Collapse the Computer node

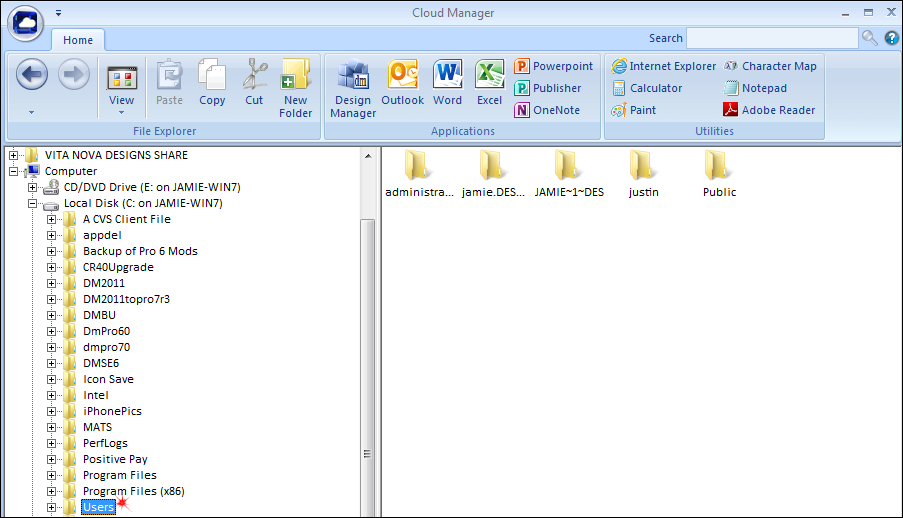(14, 171)
